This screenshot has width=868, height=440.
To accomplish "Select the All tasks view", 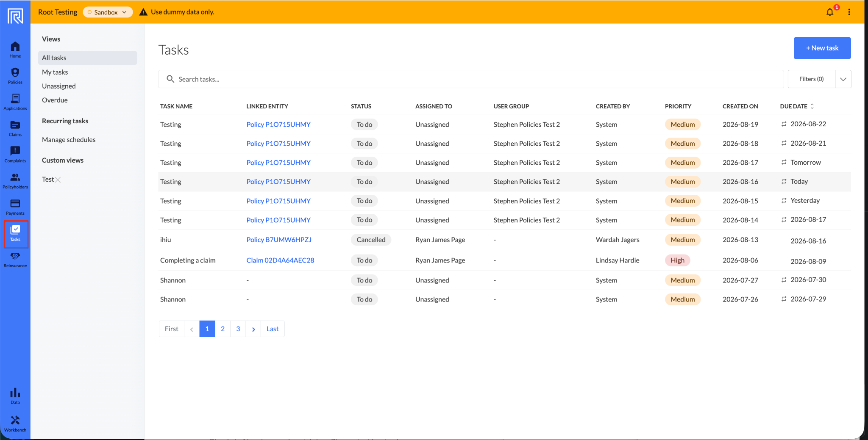I will [87, 58].
